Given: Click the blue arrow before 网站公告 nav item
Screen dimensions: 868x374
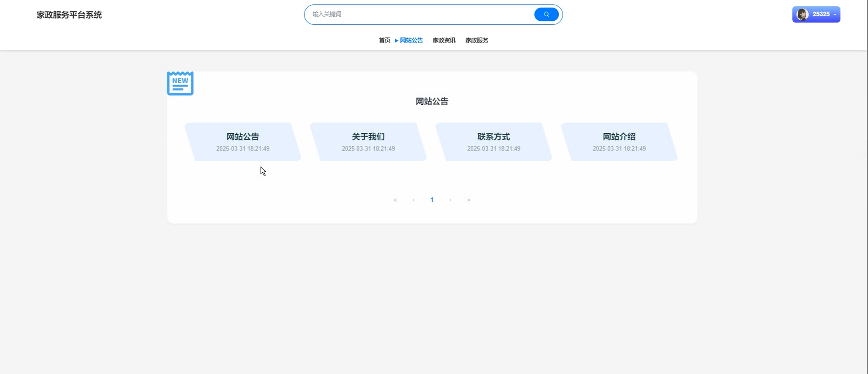Looking at the screenshot, I should pos(396,40).
